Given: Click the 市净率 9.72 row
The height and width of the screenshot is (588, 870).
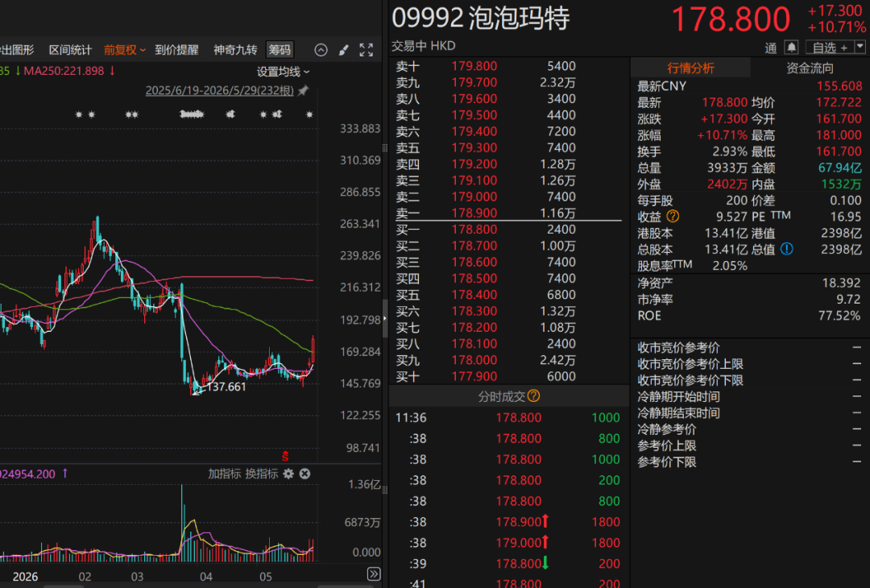Looking at the screenshot, I should [749, 300].
